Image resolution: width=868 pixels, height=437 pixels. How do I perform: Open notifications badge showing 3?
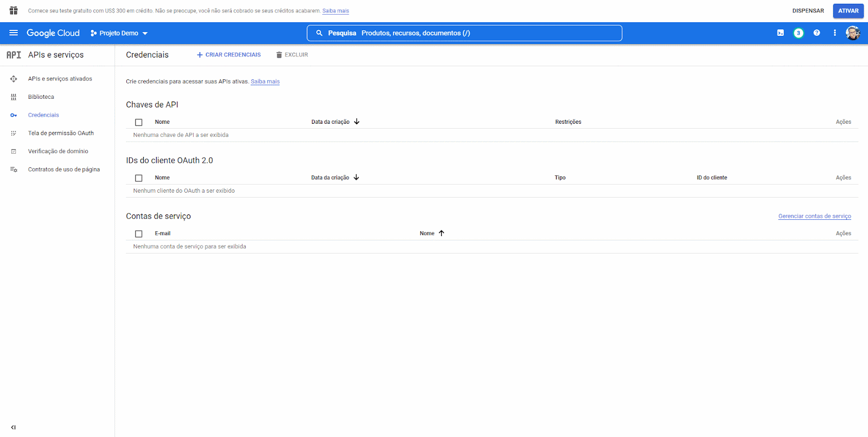[x=799, y=33]
